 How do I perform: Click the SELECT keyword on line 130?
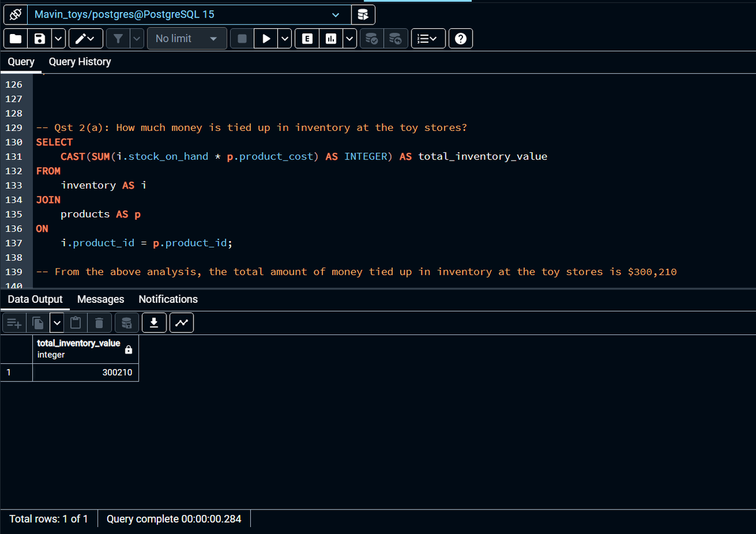54,142
